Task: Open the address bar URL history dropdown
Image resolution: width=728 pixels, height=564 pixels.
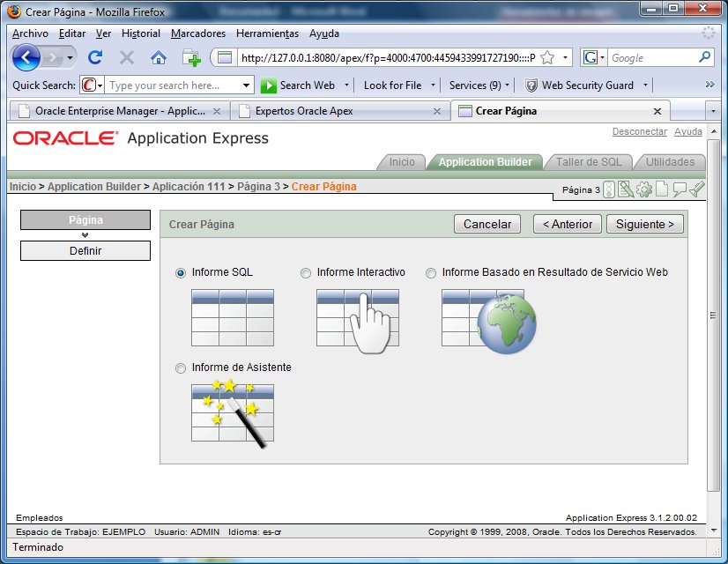Action: [565, 57]
